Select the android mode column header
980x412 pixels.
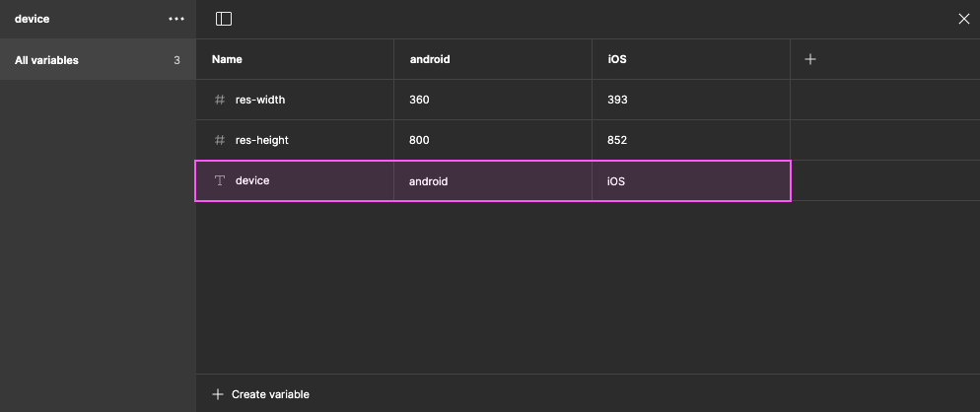430,59
